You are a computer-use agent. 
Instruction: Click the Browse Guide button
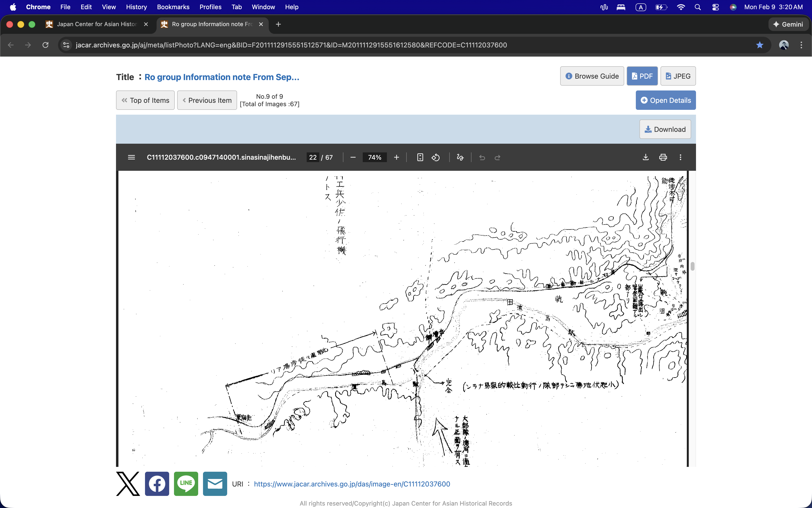[x=592, y=76]
